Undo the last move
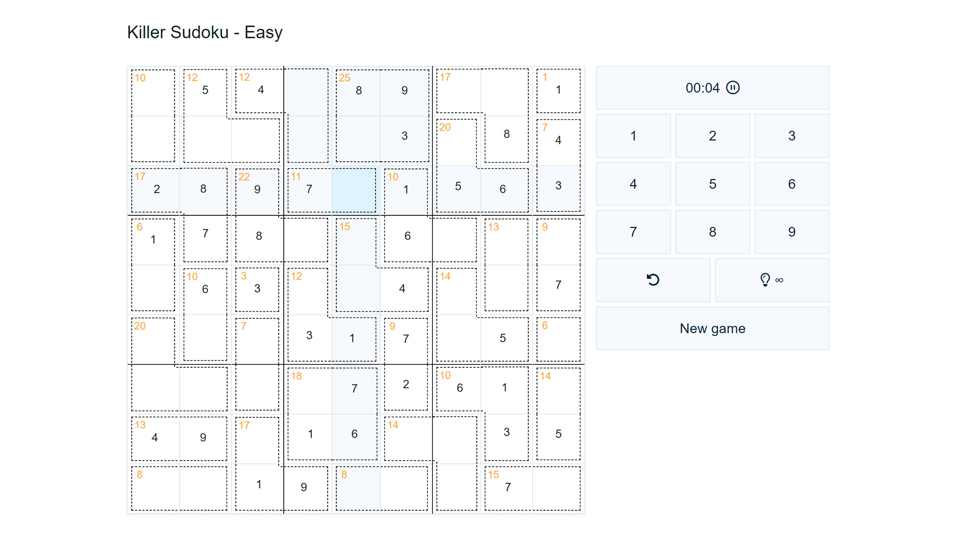Image resolution: width=980 pixels, height=551 pixels. tap(653, 280)
